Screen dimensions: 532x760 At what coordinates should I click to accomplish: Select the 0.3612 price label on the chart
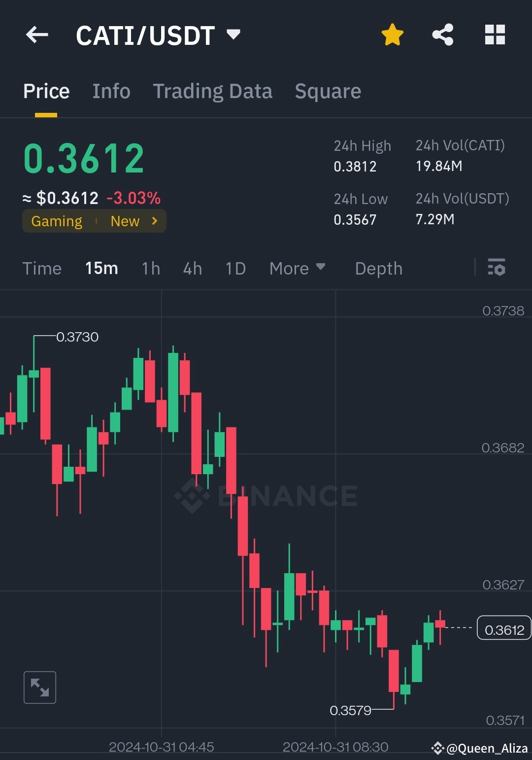[503, 628]
